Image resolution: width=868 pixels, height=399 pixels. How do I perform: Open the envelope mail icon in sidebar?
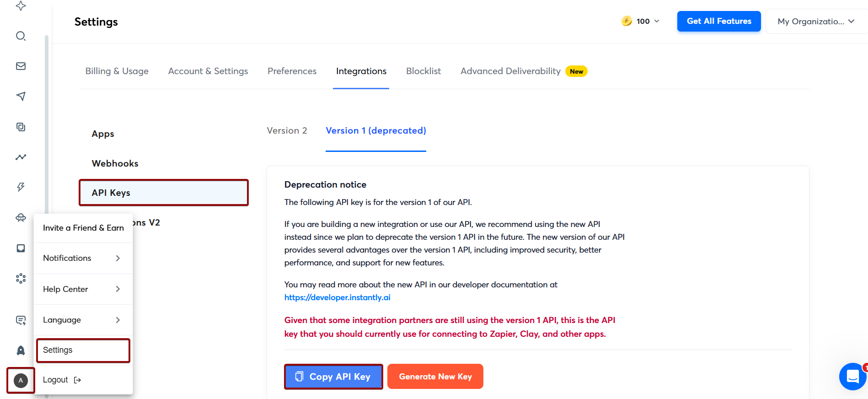tap(21, 66)
